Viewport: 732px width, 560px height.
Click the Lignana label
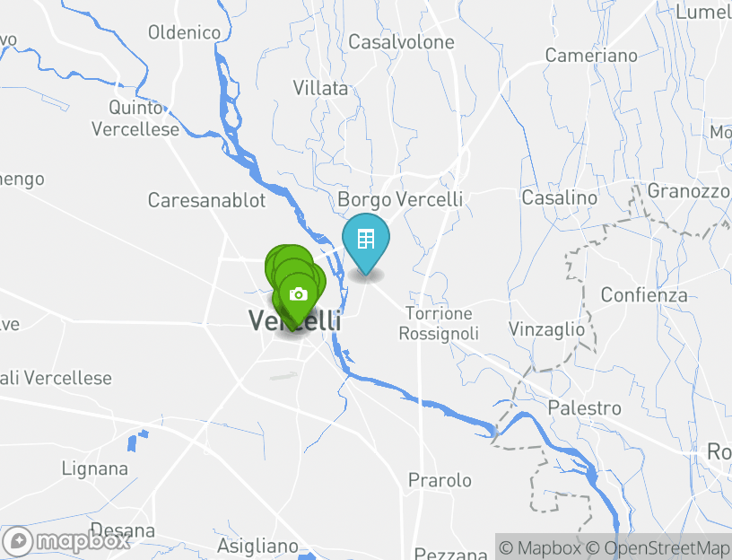[x=95, y=468]
